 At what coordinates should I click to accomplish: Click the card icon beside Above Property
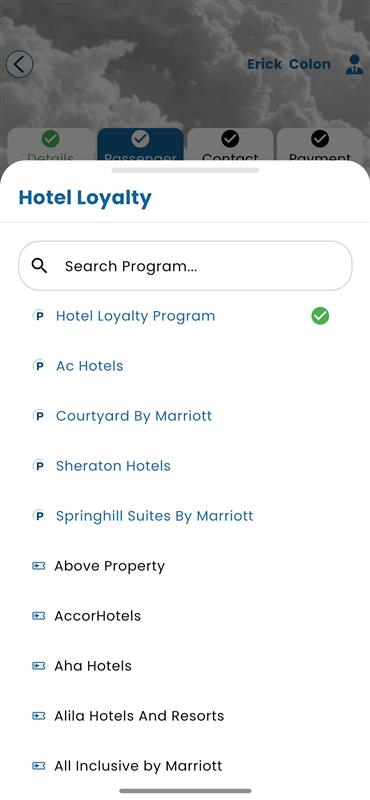tap(39, 566)
